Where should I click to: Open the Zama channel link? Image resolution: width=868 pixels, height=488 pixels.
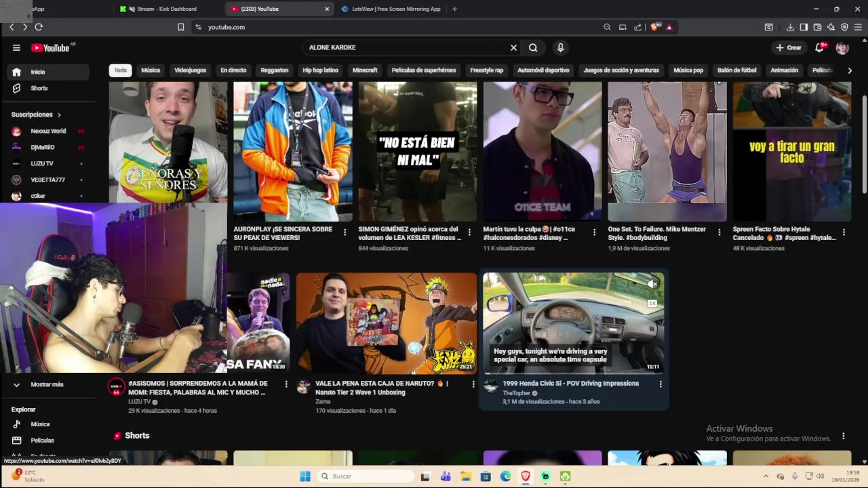point(323,401)
